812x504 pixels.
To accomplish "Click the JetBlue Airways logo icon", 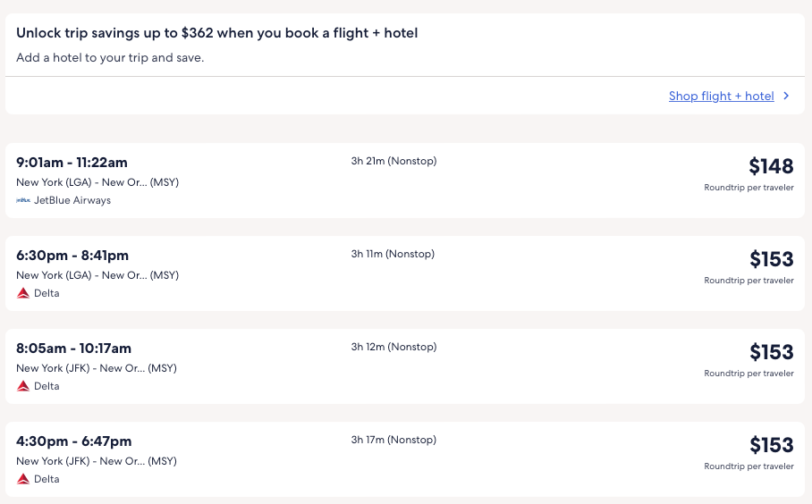I will (23, 200).
